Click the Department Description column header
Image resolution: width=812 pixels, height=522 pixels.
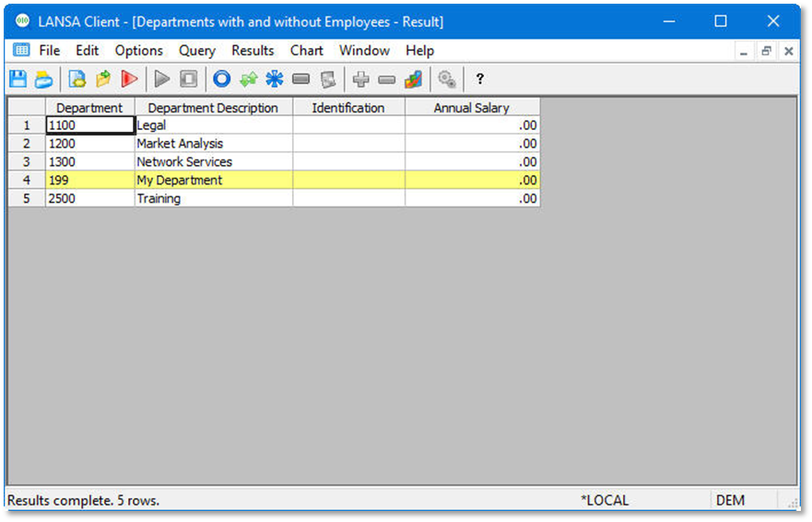click(x=213, y=107)
